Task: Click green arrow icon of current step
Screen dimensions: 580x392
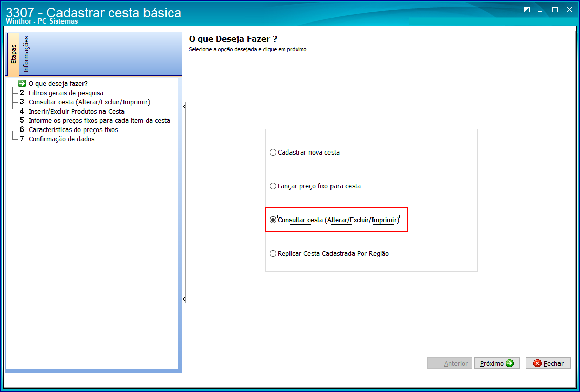Action: tap(22, 83)
